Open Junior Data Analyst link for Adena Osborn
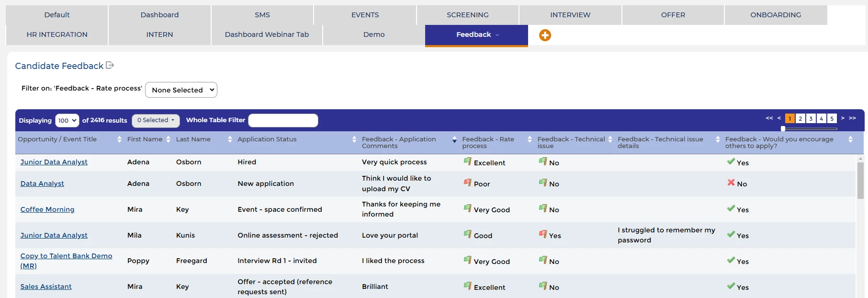Viewport: 868px width, 298px height. [54, 162]
